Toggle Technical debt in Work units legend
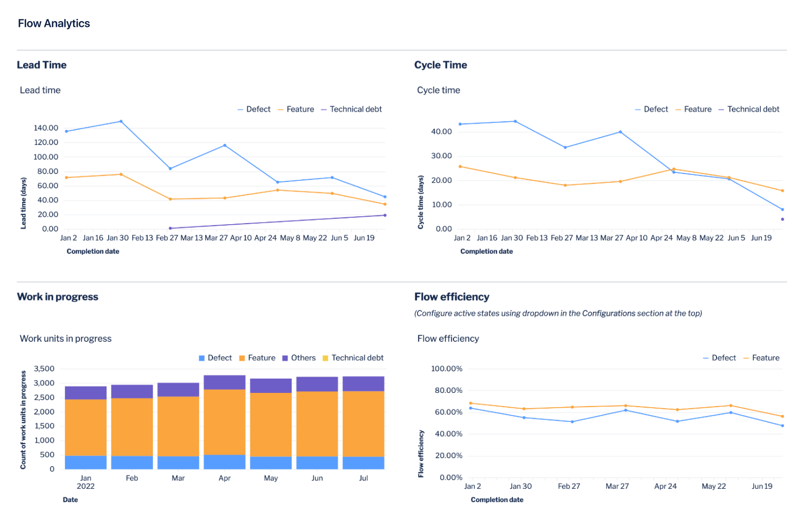The height and width of the screenshot is (530, 812). tap(353, 358)
